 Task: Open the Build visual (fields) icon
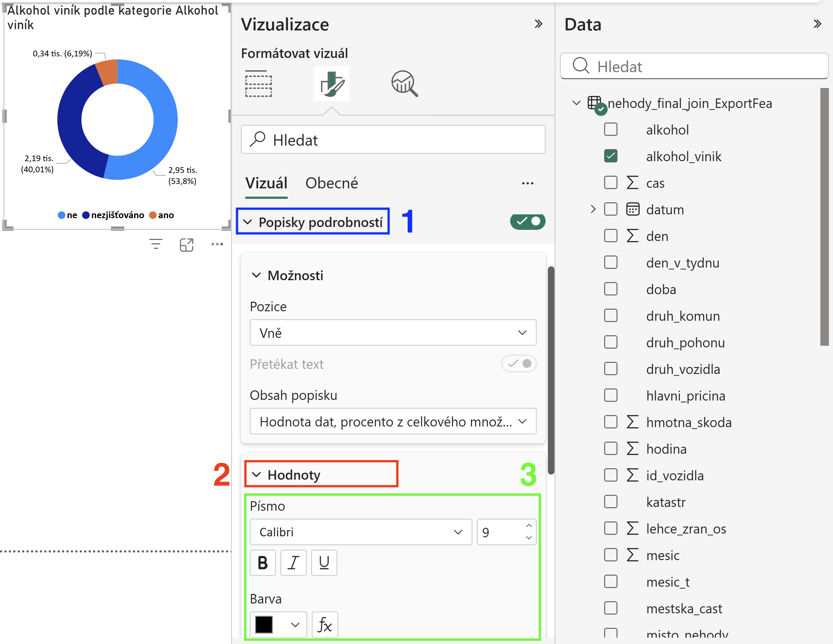click(x=258, y=84)
